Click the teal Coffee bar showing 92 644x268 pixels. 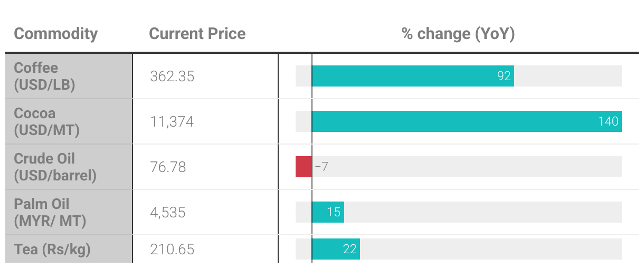pyautogui.click(x=413, y=76)
